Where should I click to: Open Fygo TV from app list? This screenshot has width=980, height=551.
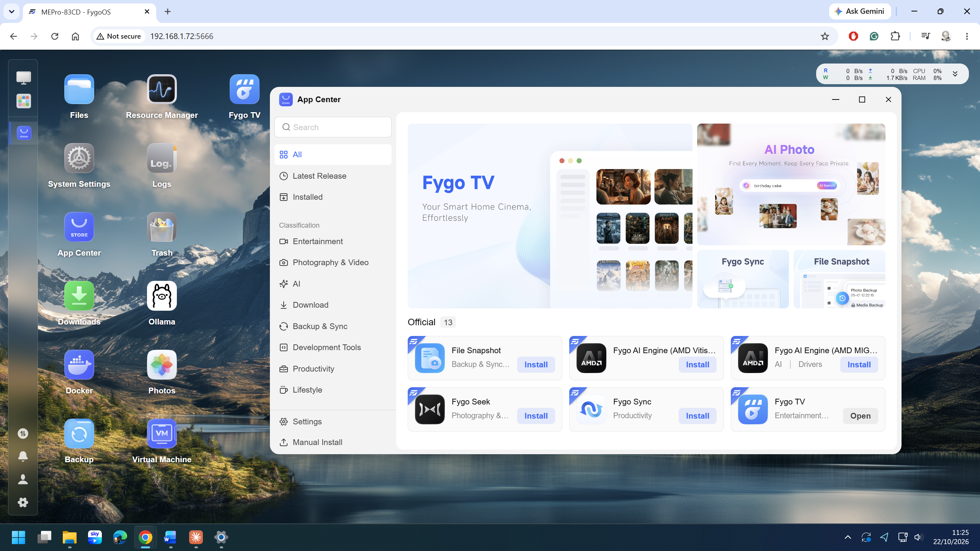[860, 416]
